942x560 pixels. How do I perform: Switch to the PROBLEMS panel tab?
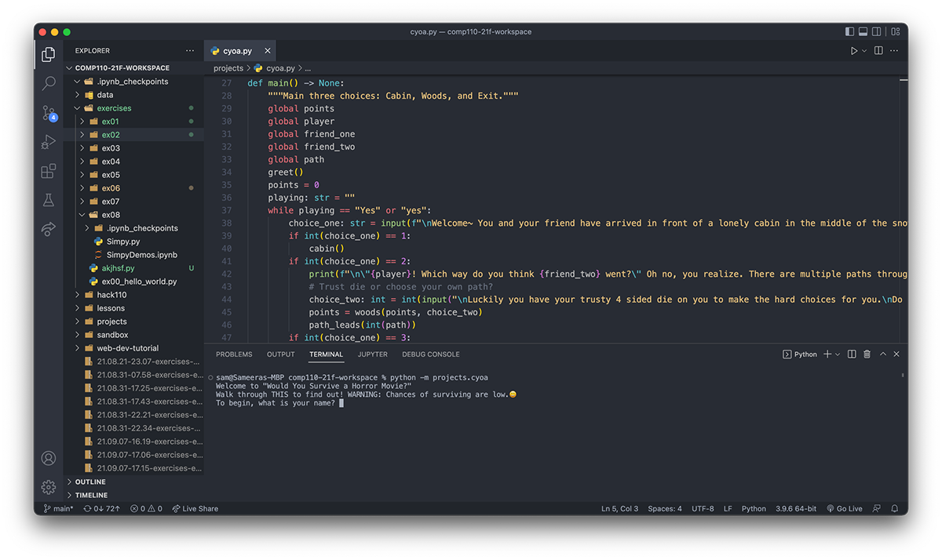[234, 355]
